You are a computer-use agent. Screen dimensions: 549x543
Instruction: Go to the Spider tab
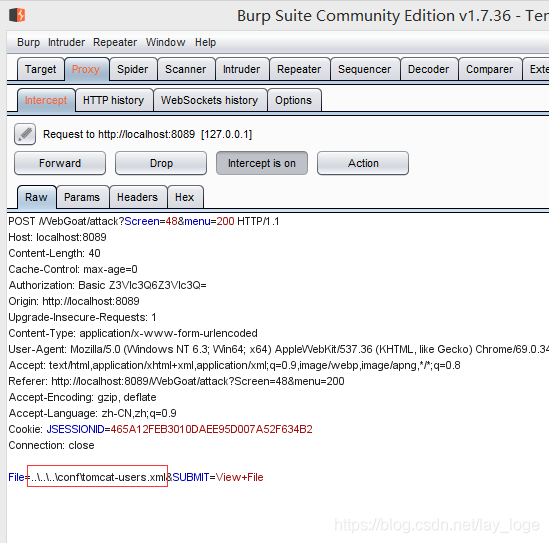[133, 69]
